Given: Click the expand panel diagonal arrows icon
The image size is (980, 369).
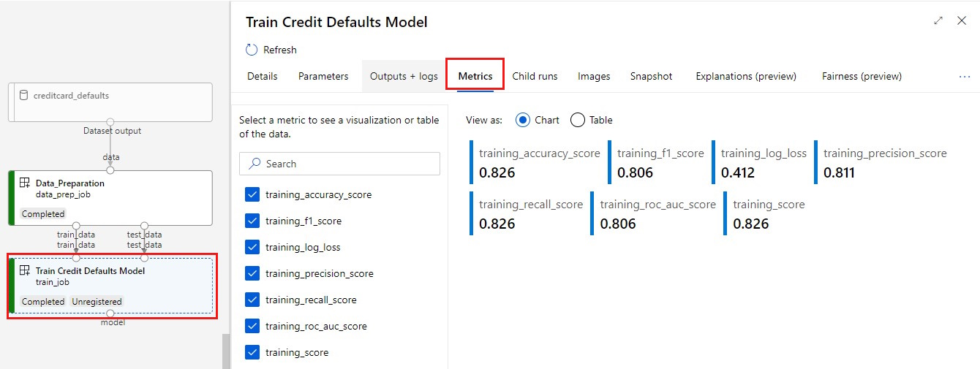Looking at the screenshot, I should pos(938,21).
